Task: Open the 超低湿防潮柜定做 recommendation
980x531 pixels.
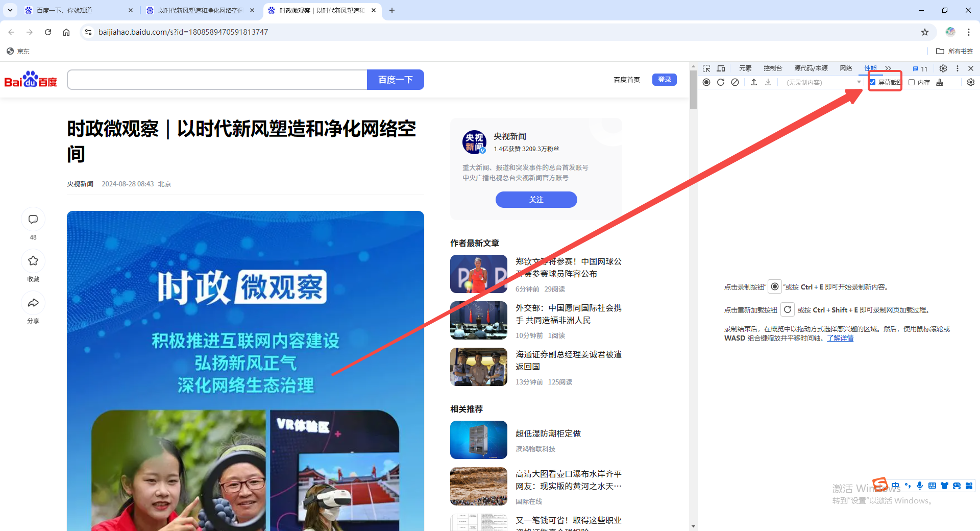Action: (548, 433)
